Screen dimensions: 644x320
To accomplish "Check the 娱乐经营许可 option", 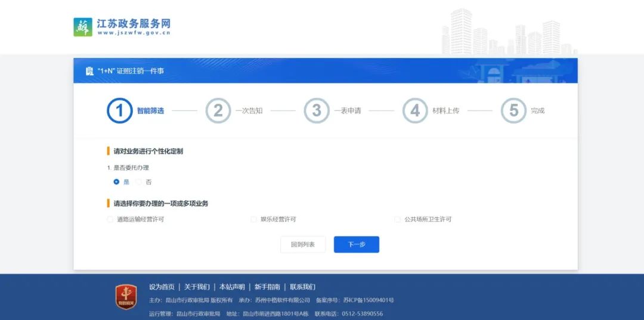I will (x=254, y=219).
